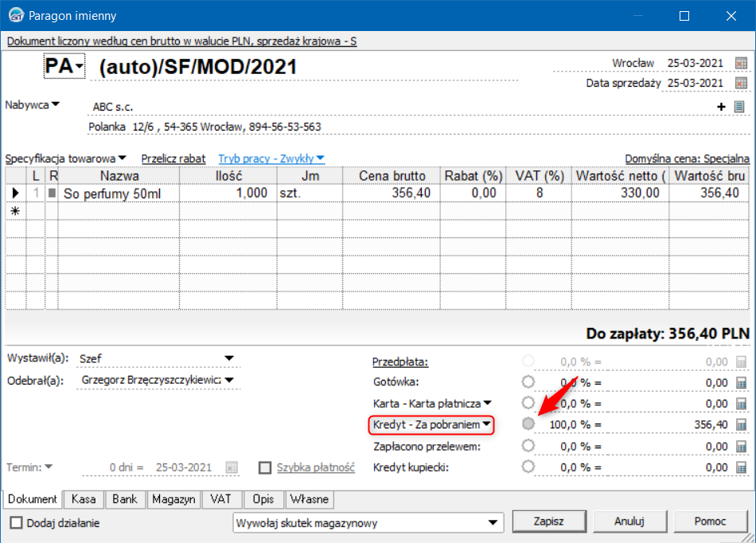
Task: Open calculator for Kredyt Za pobraniem amount
Action: [742, 425]
